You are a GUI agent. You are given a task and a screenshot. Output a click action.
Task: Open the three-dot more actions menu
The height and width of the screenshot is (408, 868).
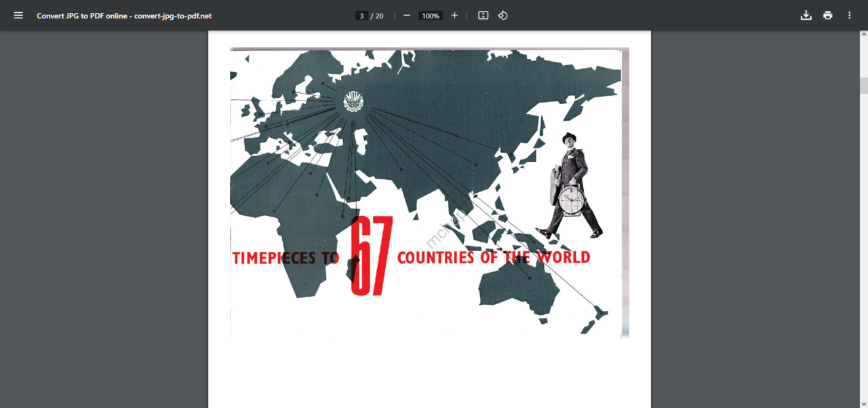(x=849, y=15)
